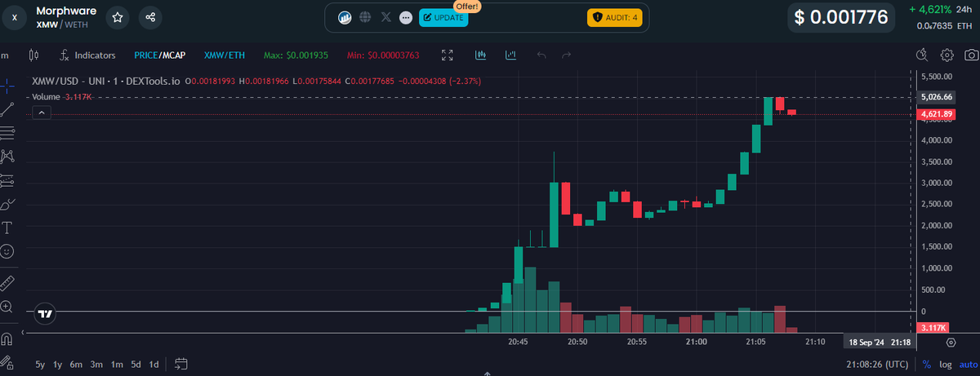Undo the last chart action
The image size is (980, 376).
[541, 55]
